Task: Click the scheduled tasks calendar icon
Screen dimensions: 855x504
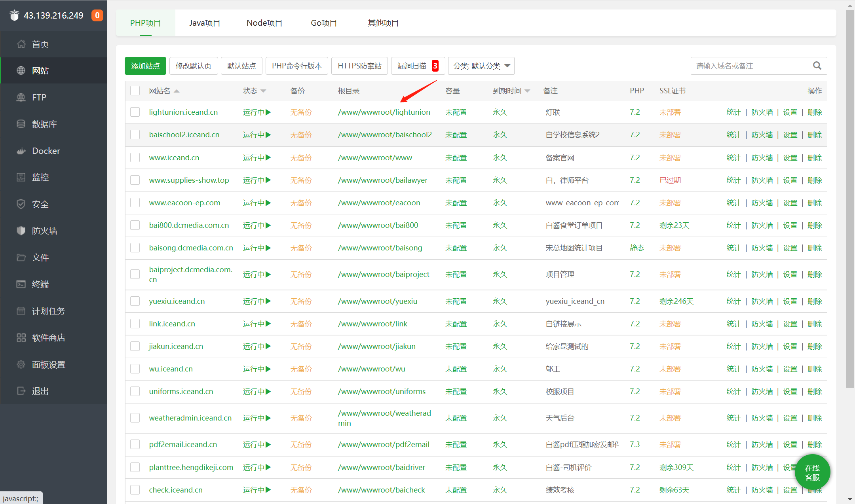Action: click(x=21, y=311)
